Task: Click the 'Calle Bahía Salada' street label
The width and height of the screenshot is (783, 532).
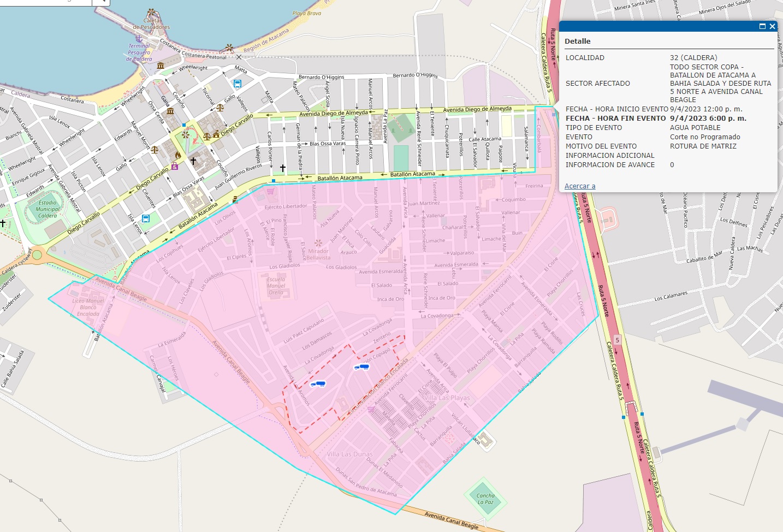Action: point(12,369)
